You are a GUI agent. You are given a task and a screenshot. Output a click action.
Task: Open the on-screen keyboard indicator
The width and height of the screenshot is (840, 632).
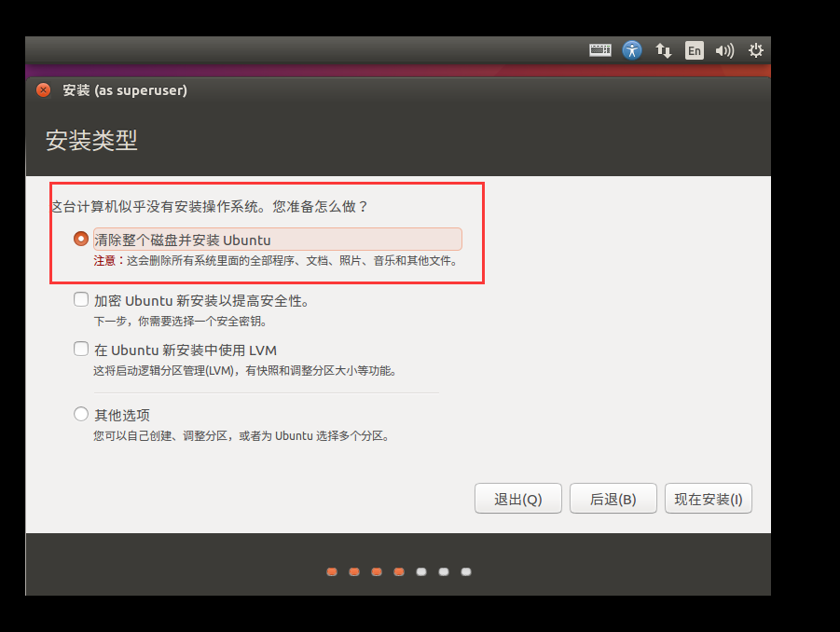600,50
